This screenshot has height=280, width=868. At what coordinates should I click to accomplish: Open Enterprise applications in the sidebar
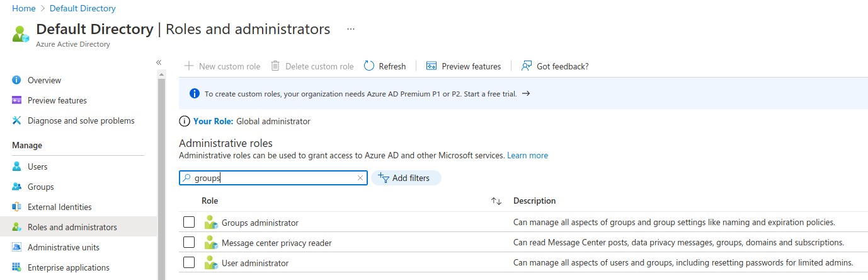[x=68, y=267]
